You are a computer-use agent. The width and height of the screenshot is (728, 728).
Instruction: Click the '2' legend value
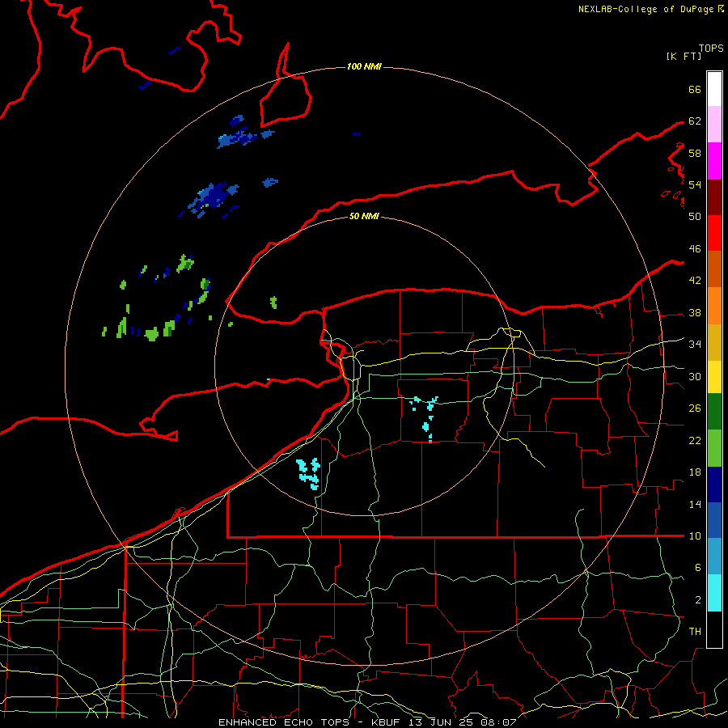tap(698, 600)
